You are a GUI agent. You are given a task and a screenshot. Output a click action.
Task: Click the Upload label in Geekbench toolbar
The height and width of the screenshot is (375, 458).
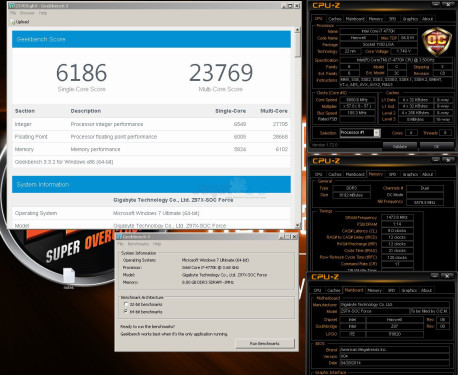pos(23,22)
